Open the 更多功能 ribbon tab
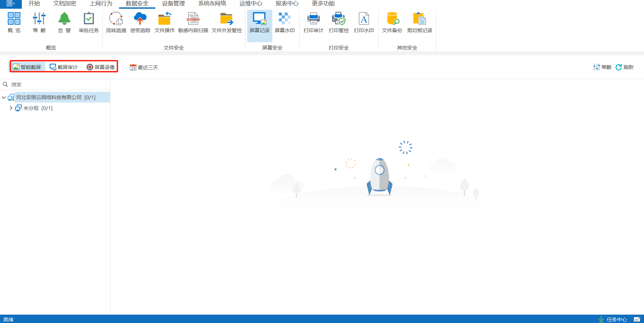 point(323,4)
